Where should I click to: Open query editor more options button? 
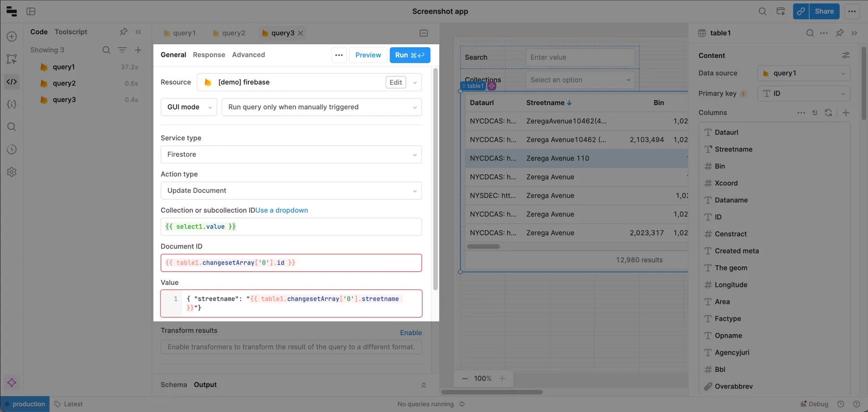click(339, 55)
